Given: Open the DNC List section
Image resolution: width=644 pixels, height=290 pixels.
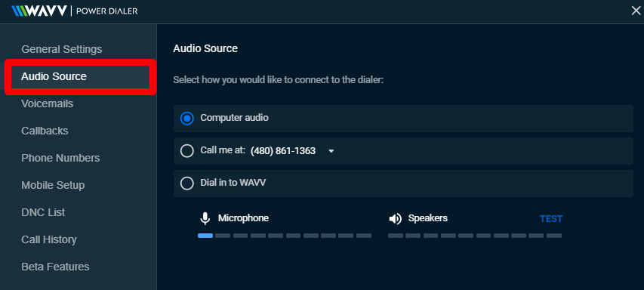Looking at the screenshot, I should [x=43, y=212].
